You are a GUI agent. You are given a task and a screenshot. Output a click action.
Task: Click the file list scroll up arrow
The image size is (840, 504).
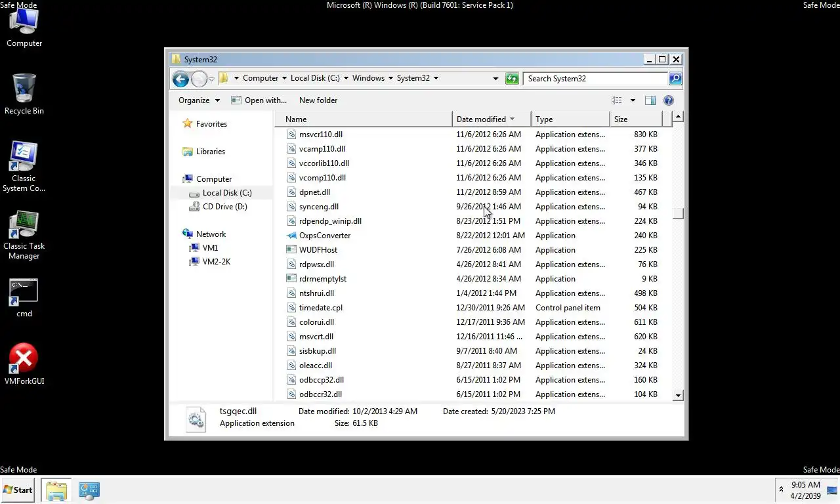pyautogui.click(x=678, y=117)
